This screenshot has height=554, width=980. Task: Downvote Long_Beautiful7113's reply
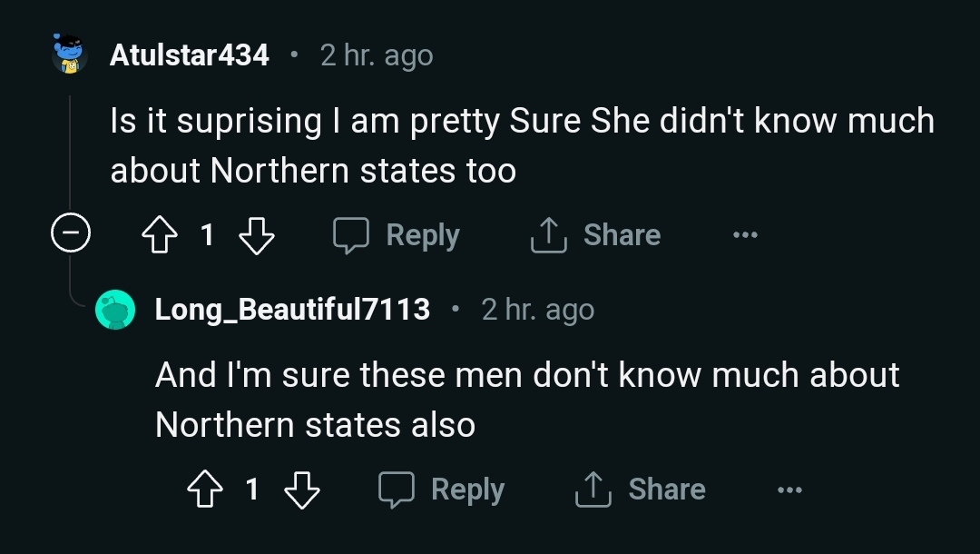[301, 490]
